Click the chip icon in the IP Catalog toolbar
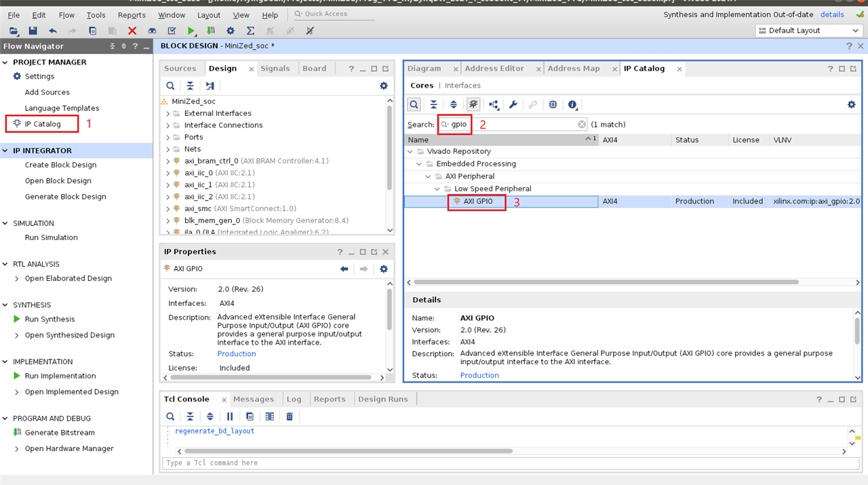This screenshot has width=868, height=485. click(x=553, y=104)
